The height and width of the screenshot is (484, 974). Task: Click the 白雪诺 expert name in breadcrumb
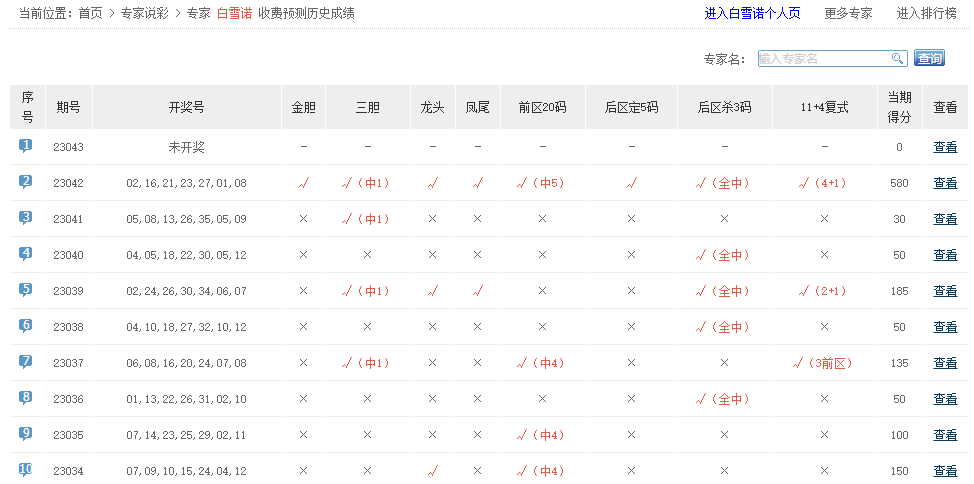pyautogui.click(x=234, y=14)
